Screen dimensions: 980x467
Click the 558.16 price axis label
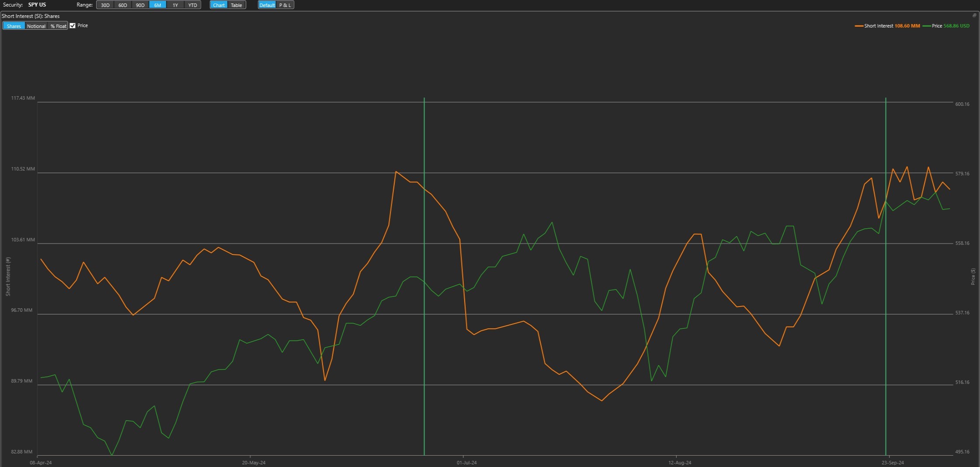[x=962, y=244]
